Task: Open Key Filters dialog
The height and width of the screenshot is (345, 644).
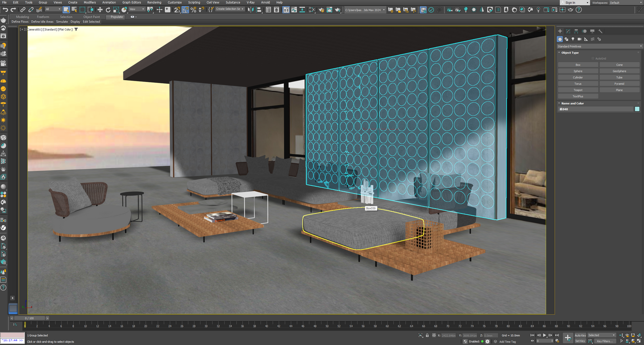Action: pos(604,341)
